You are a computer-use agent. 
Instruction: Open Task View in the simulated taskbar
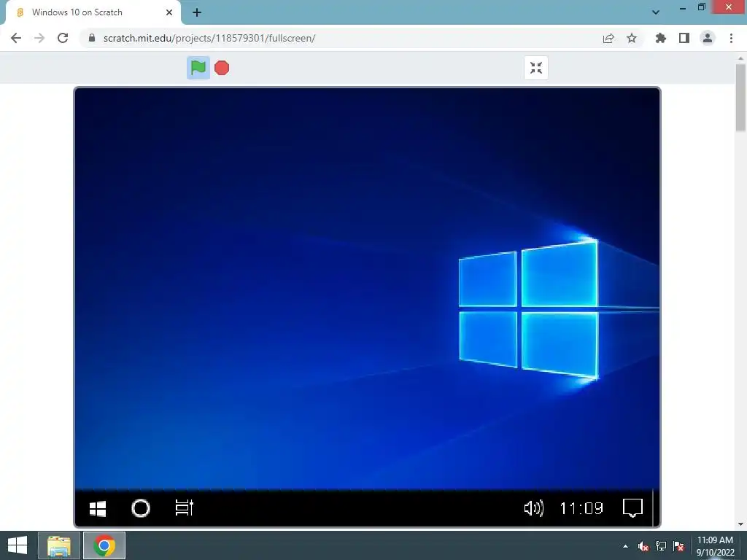(x=184, y=507)
